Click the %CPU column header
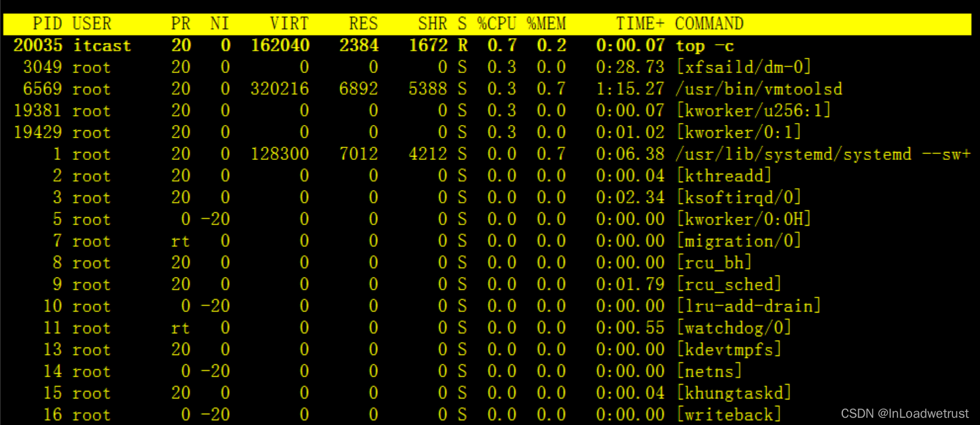The width and height of the screenshot is (980, 425). coord(497,24)
